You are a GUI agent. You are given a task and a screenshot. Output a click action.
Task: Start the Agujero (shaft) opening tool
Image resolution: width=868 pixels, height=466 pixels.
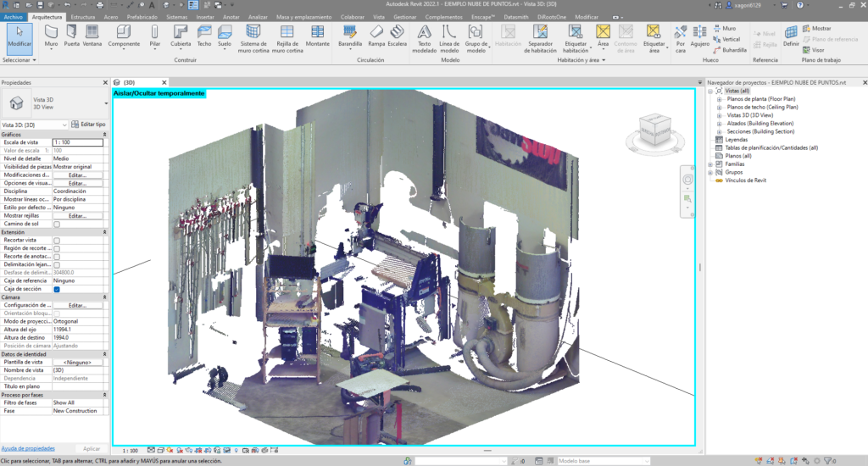(700, 36)
